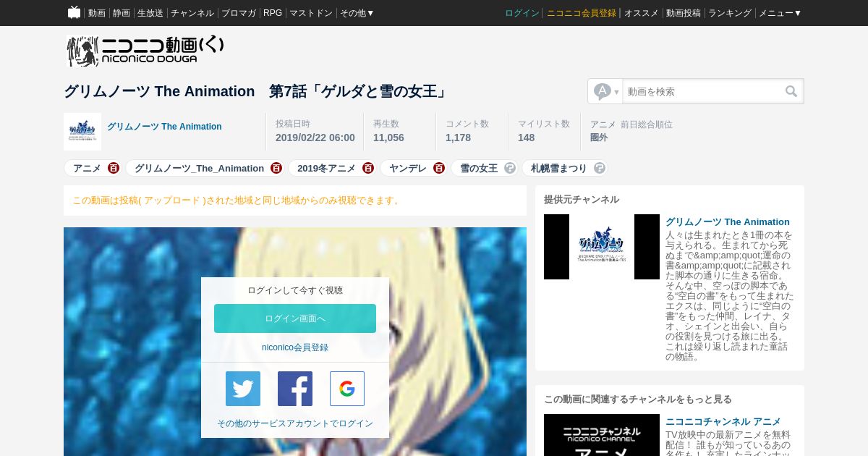The image size is (868, 456).
Task: Open 動画投稿 in top bar
Action: click(684, 13)
